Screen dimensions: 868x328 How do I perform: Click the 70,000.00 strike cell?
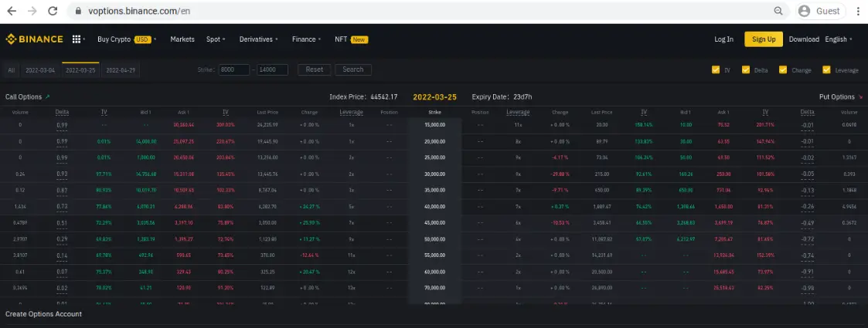pyautogui.click(x=434, y=288)
